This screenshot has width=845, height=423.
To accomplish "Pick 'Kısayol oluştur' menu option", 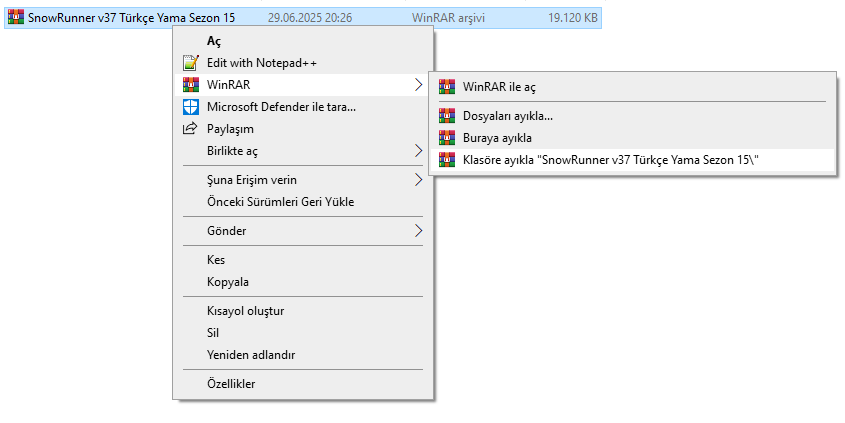I will point(246,311).
